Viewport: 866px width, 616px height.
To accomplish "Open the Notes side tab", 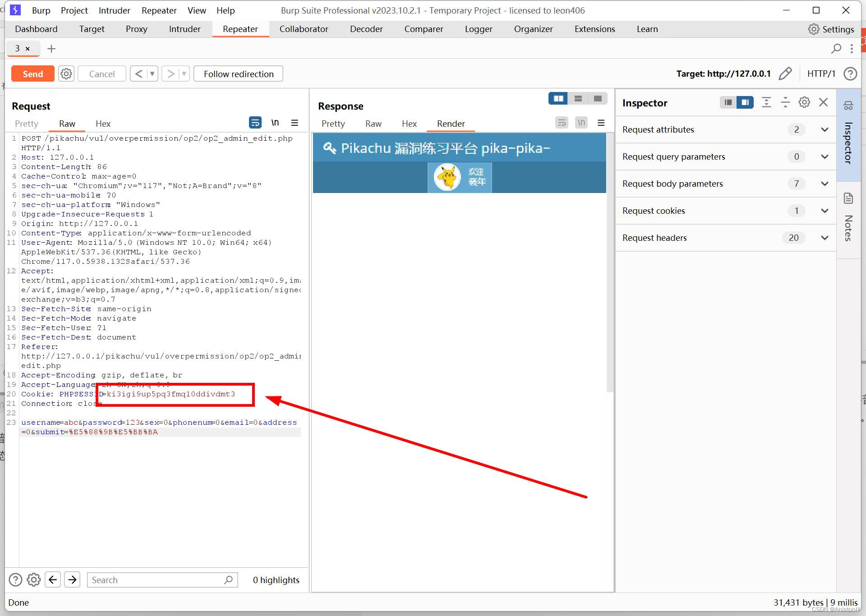I will [848, 219].
